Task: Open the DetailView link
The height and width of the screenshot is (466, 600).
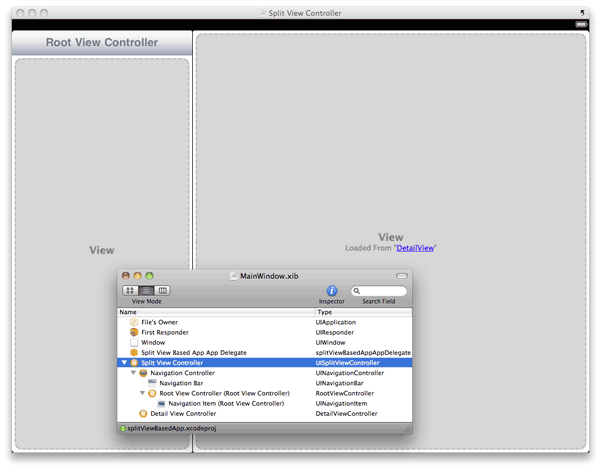Action: tap(414, 248)
